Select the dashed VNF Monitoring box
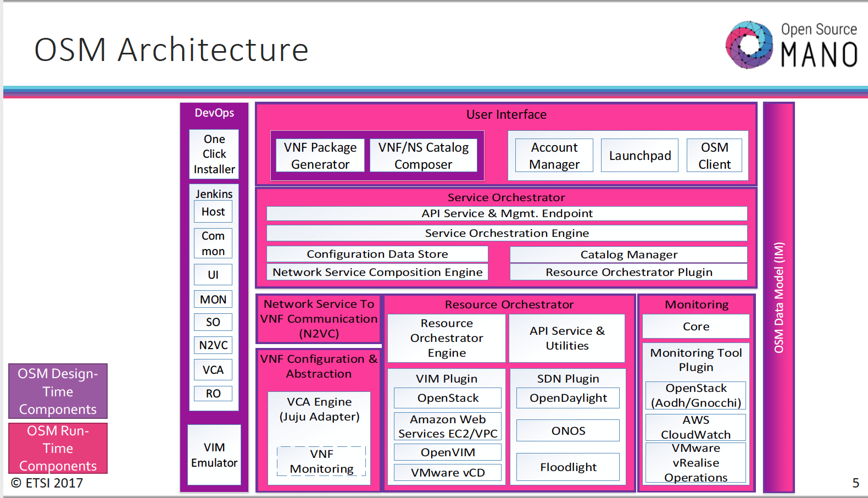 point(321,461)
